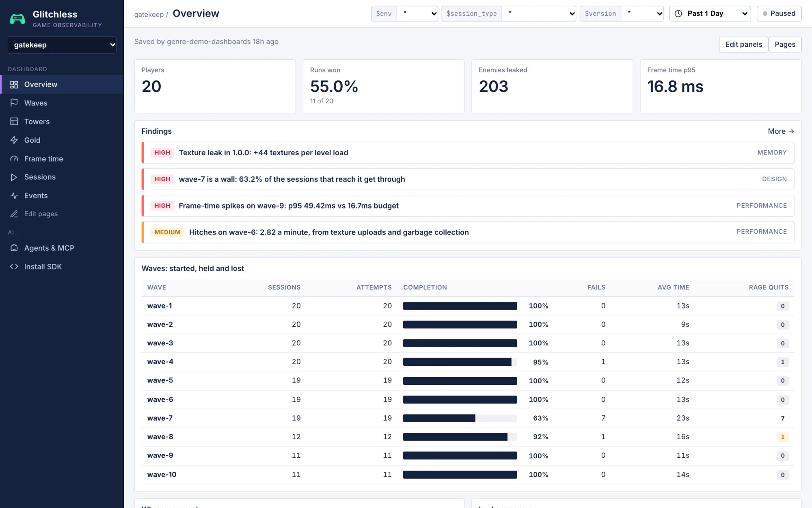This screenshot has width=812, height=508.
Task: Click the Pages button
Action: [x=785, y=44]
